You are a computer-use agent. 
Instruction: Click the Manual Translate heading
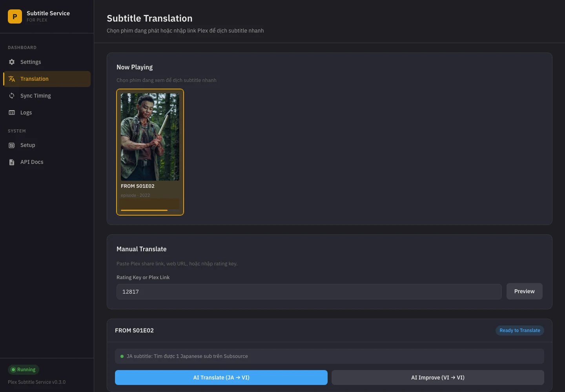click(142, 249)
